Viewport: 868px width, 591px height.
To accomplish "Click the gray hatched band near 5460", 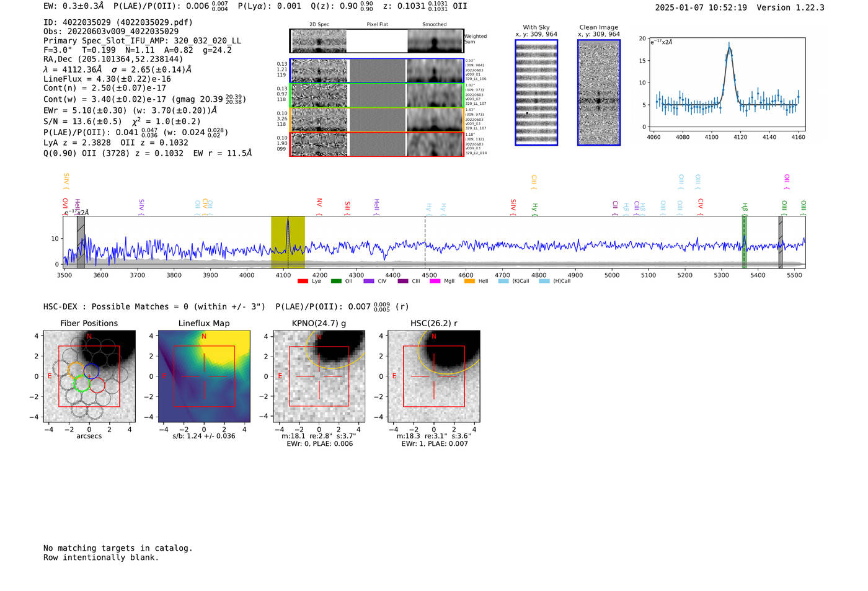I will coord(781,242).
